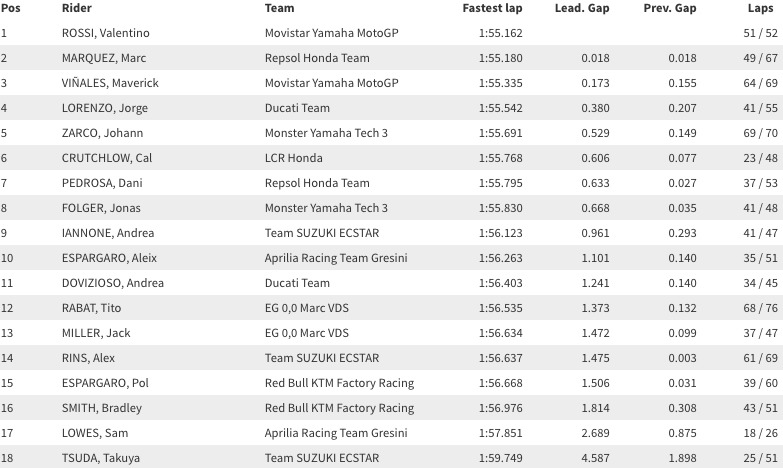
Task: Click the Rider column header
Action: [x=76, y=8]
